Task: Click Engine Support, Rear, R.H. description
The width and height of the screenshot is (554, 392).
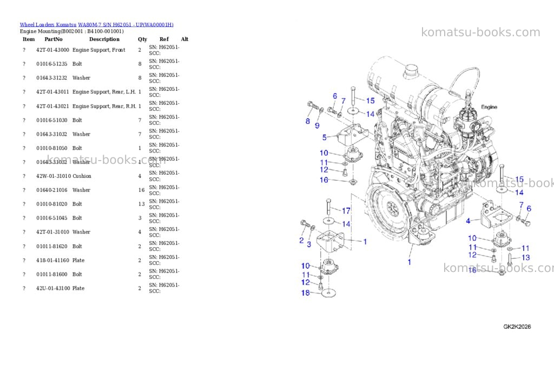Action: pos(104,107)
